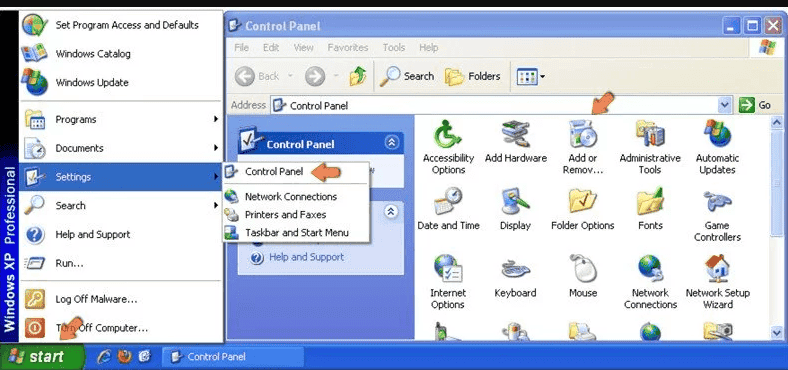Expand Documents in Start menu
Viewport: 788px width, 370px height.
[x=121, y=148]
